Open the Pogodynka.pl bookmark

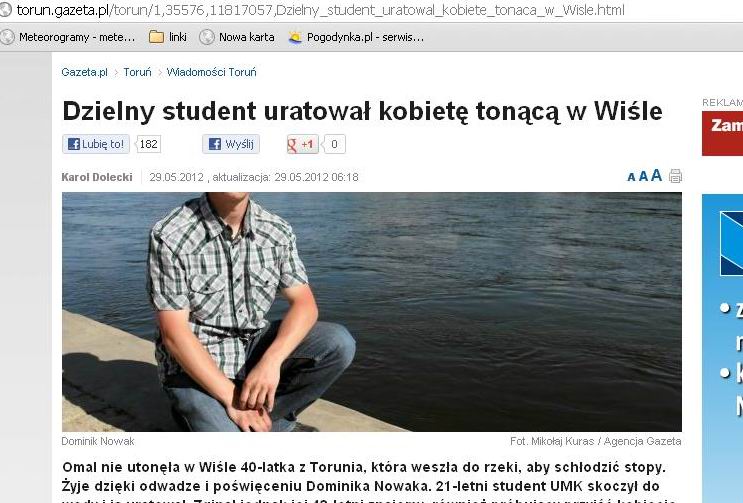tap(356, 37)
